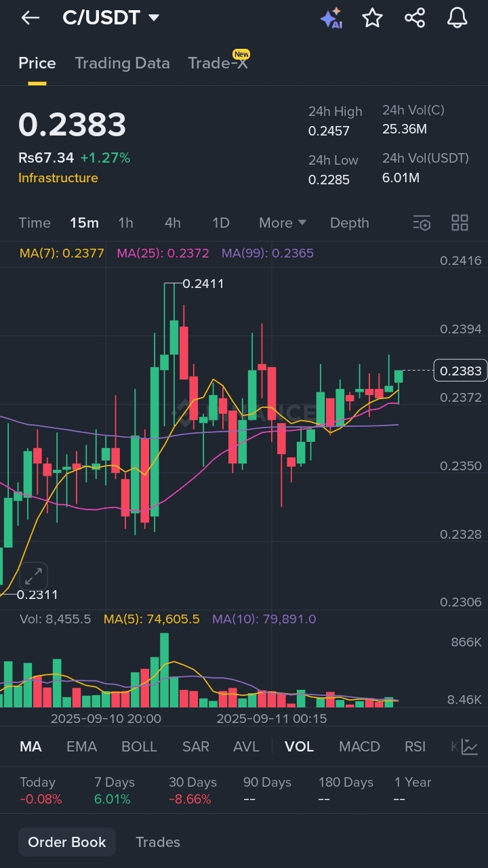Viewport: 488px width, 868px height.
Task: Enable the BOLL indicator
Action: pyautogui.click(x=139, y=747)
